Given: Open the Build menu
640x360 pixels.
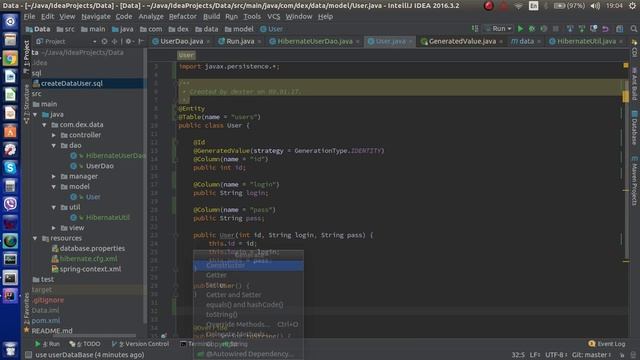Looking at the screenshot, I should (211, 17).
